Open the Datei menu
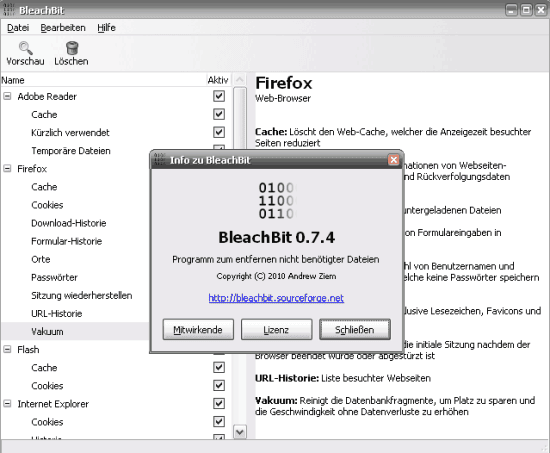The image size is (550, 453). coord(18,28)
